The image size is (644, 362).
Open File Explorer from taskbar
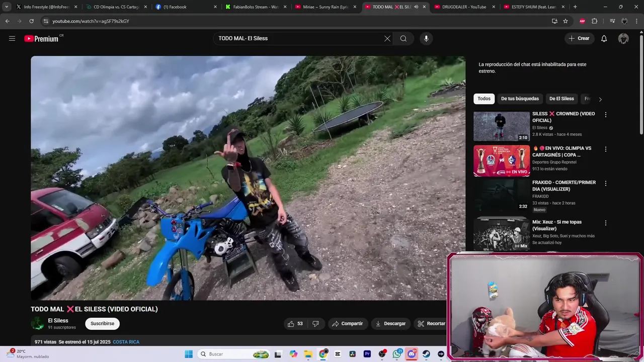coord(308,354)
